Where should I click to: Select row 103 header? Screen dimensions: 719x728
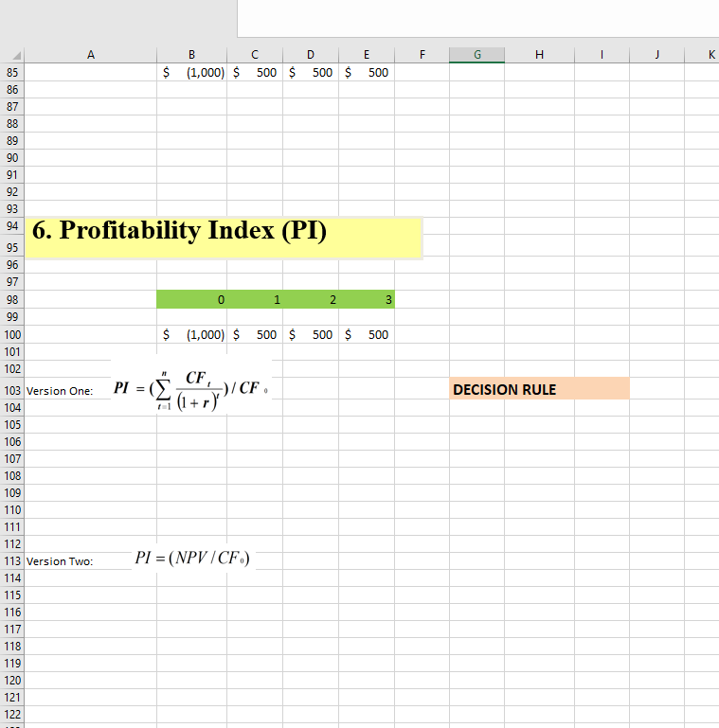tap(12, 390)
